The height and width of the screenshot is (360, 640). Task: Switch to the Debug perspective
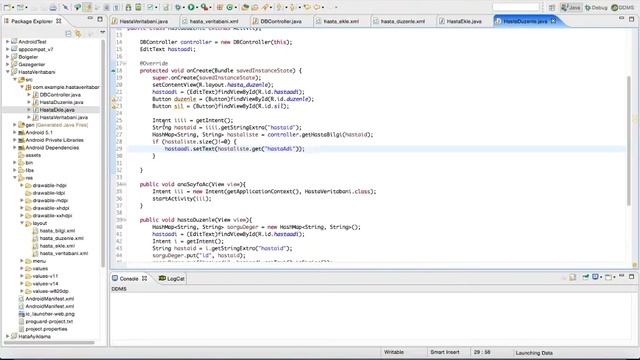596,7
